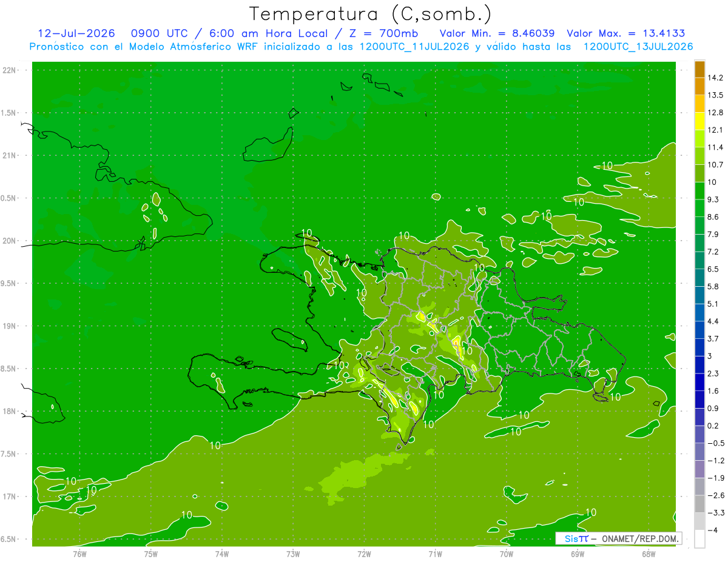Select the pressure level "Z = 700mb"
728x562 pixels.
tap(379, 33)
